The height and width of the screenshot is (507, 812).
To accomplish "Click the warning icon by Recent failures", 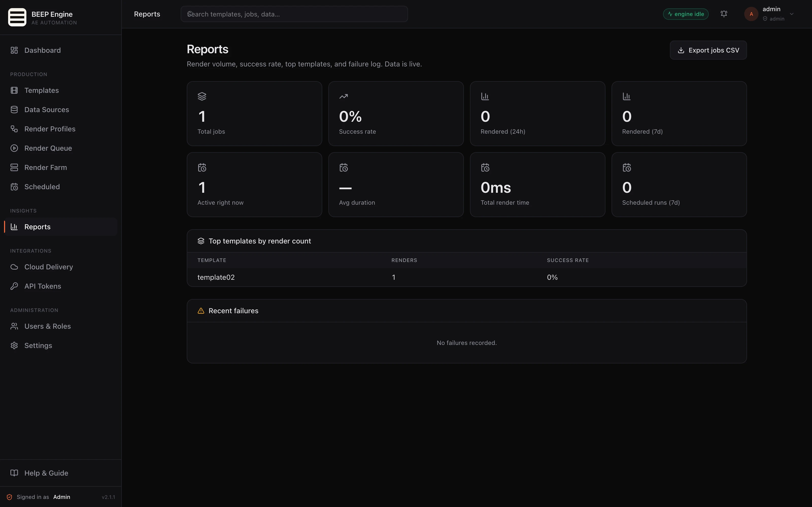I will 201,311.
